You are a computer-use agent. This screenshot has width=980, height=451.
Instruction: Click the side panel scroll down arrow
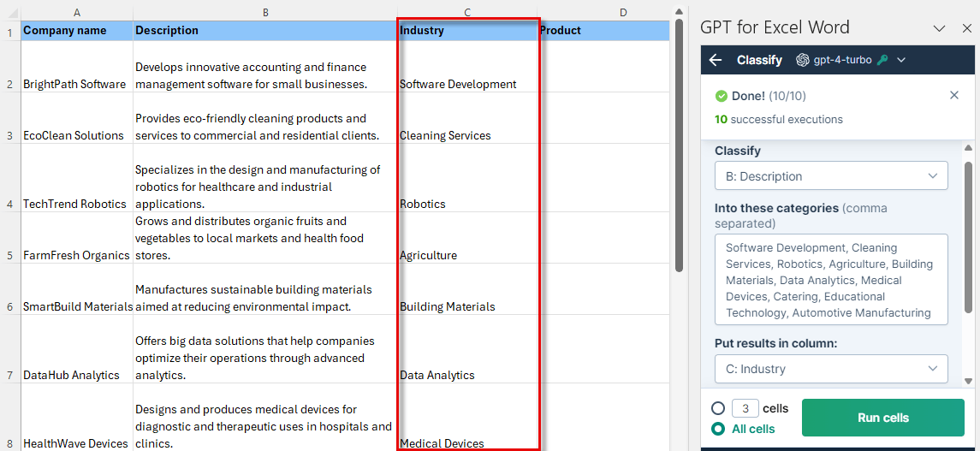[969, 380]
